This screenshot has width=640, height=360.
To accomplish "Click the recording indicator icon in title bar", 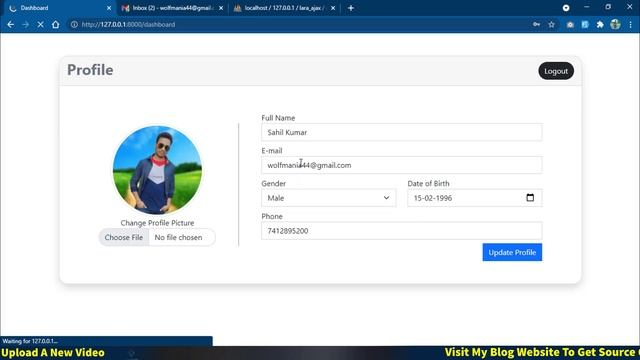I will [566, 8].
